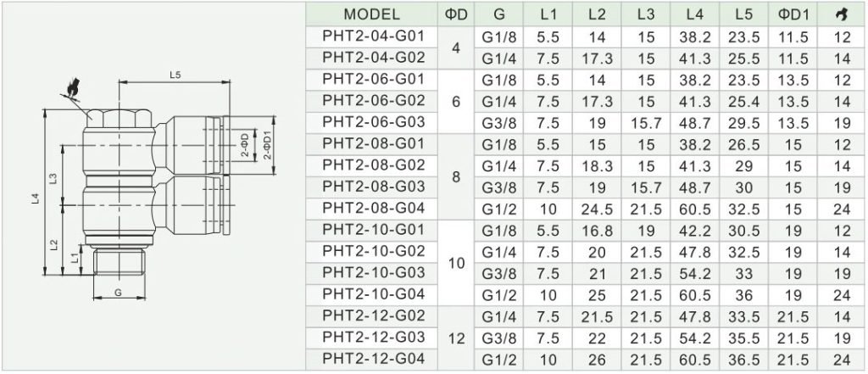Image resolution: width=868 pixels, height=374 pixels.
Task: Select the MODEL column header
Action: pyautogui.click(x=371, y=15)
